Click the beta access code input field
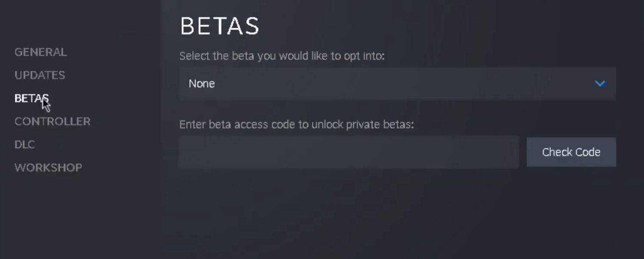 pyautogui.click(x=349, y=152)
